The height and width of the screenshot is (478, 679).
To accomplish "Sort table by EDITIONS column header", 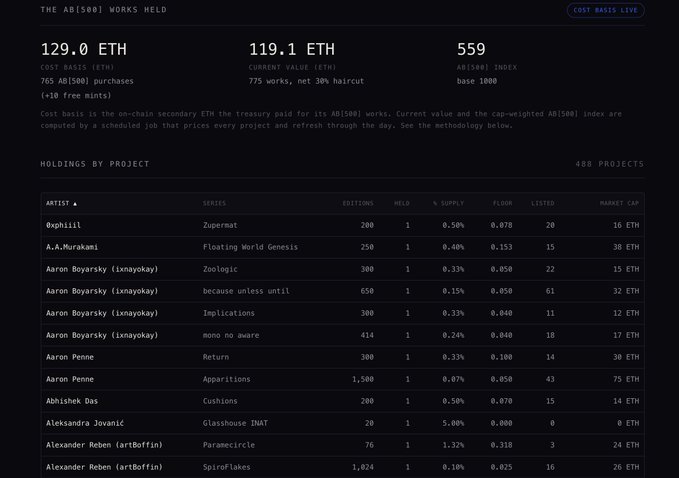I will 358,203.
